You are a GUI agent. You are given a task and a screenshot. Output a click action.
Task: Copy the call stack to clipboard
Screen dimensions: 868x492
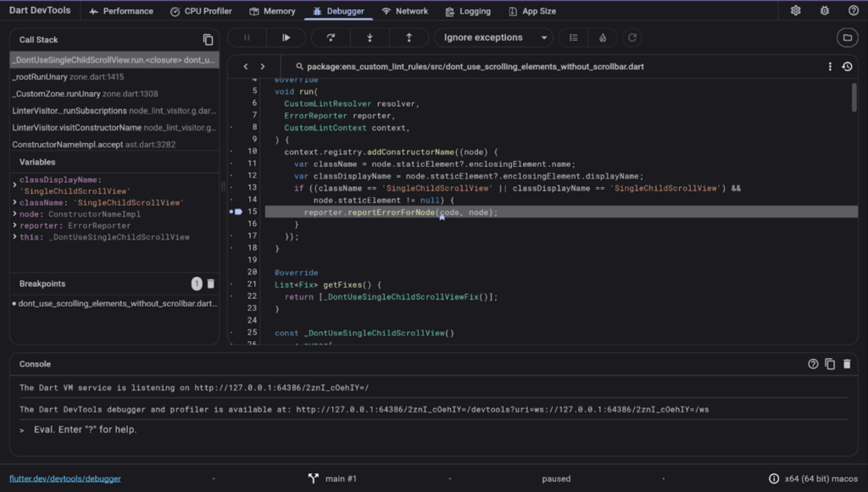click(208, 40)
